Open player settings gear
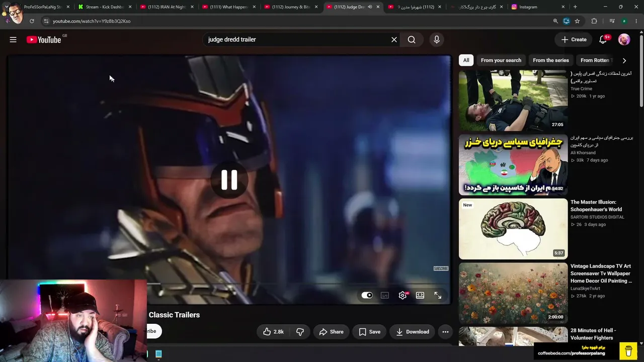Viewport: 644px width, 362px height. pos(403,295)
